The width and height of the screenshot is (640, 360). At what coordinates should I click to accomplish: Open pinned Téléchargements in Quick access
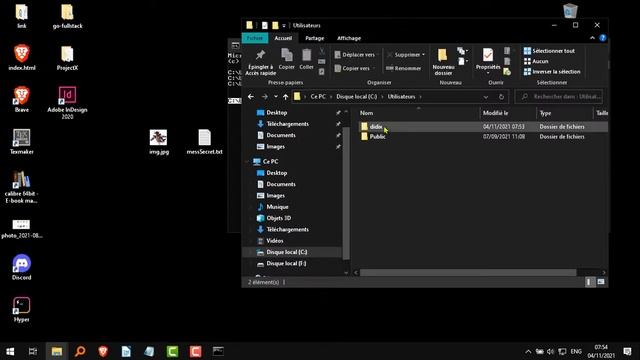[x=287, y=124]
